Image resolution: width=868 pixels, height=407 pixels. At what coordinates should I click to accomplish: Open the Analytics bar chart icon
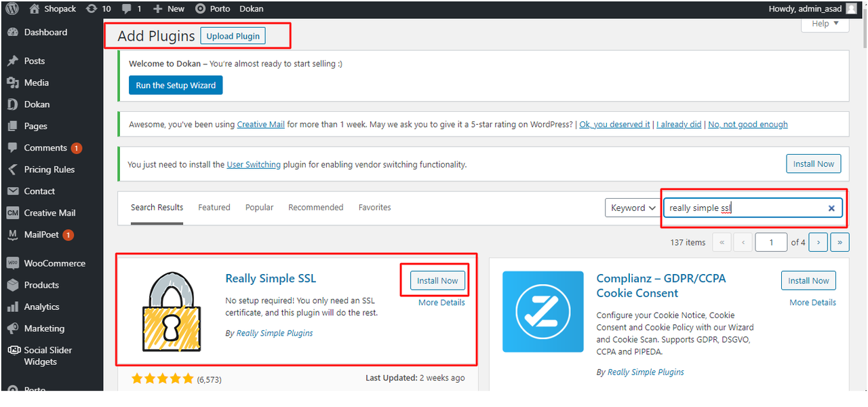tap(13, 307)
